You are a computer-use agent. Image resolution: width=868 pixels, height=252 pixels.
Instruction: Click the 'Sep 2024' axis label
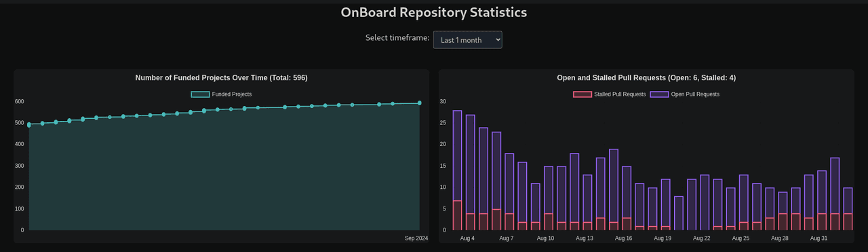pyautogui.click(x=416, y=238)
